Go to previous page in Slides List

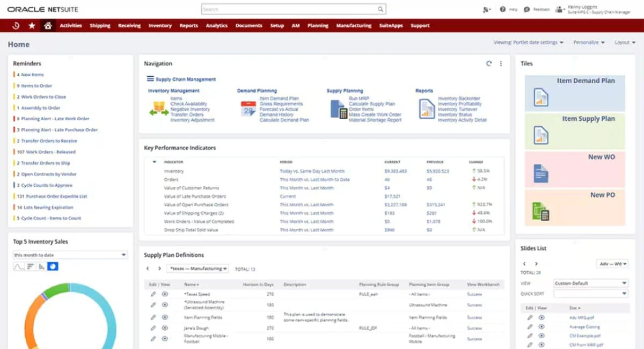(x=524, y=264)
